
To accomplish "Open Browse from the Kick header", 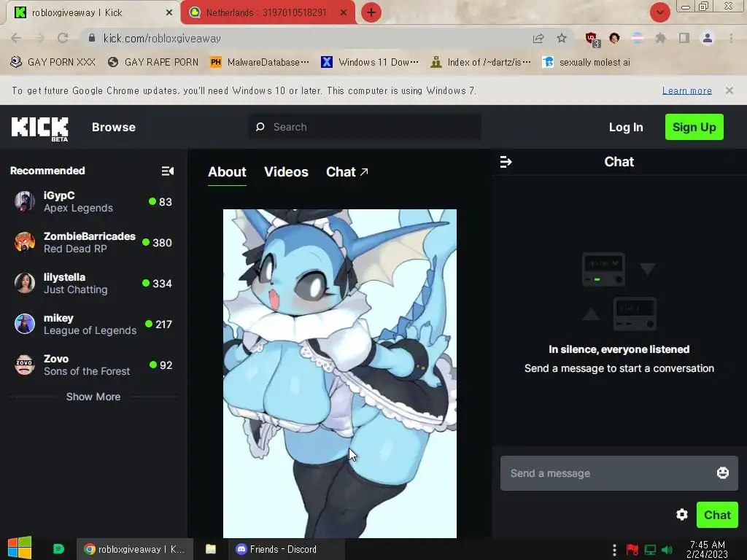I will [x=113, y=127].
